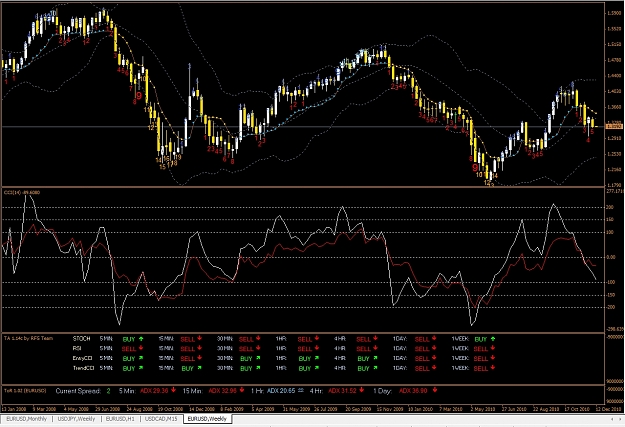This screenshot has width=625, height=427.
Task: Click the 'Current Spread: 2' readout
Action: click(83, 391)
